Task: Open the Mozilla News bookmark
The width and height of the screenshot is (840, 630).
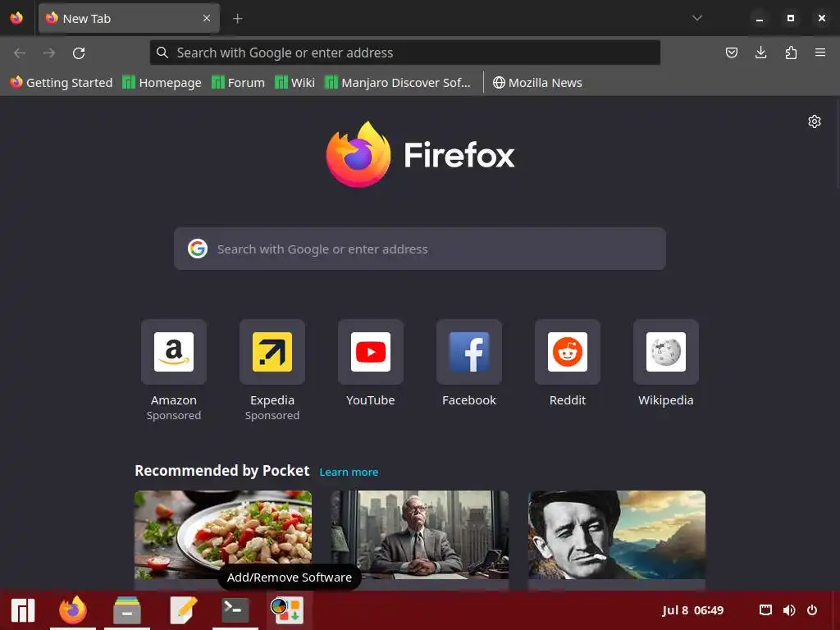Action: tap(537, 83)
